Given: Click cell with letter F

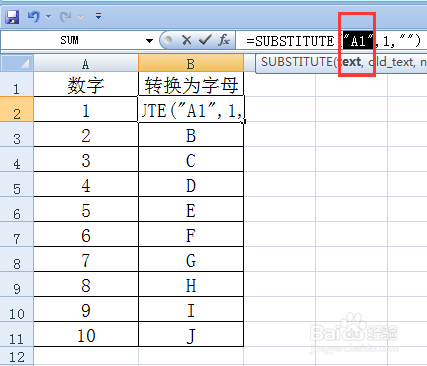Looking at the screenshot, I should (191, 234).
